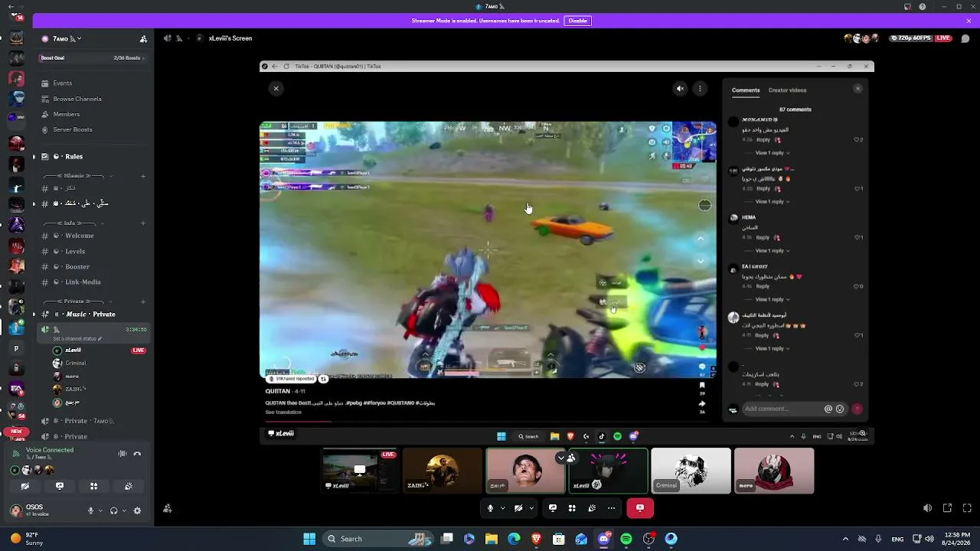Toggle microphone mute in the user panel

pyautogui.click(x=90, y=510)
